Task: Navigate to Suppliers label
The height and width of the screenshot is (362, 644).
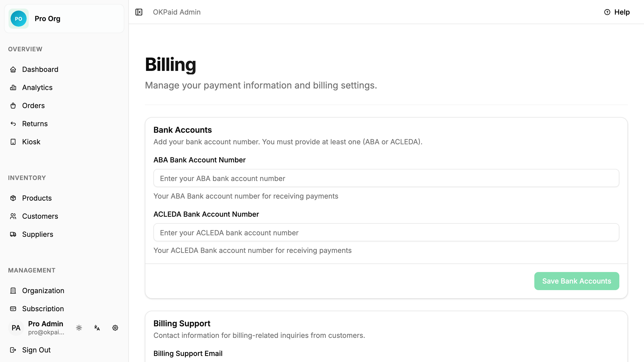Action: pos(38,234)
